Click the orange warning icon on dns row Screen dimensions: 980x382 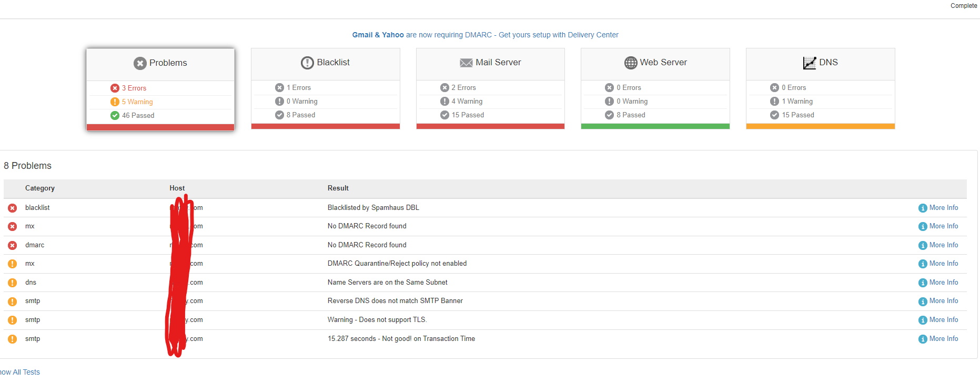12,283
